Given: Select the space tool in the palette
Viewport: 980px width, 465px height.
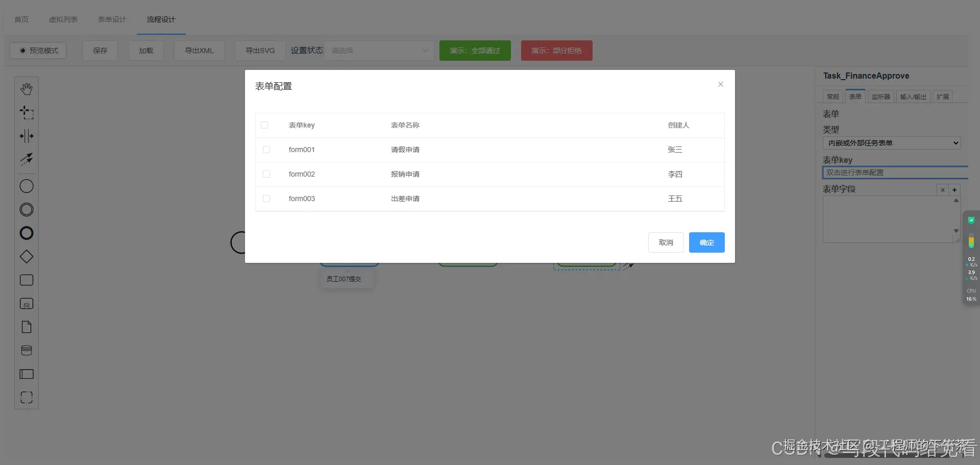Looking at the screenshot, I should coord(26,136).
